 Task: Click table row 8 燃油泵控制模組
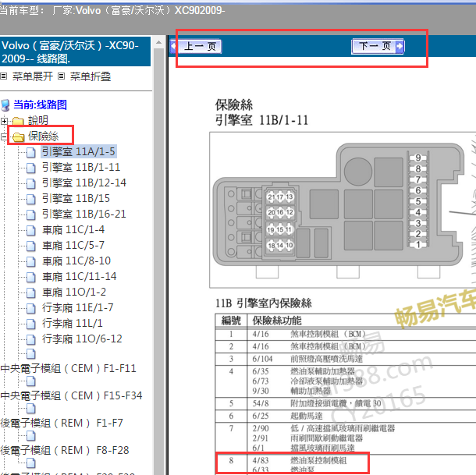pos(346,464)
